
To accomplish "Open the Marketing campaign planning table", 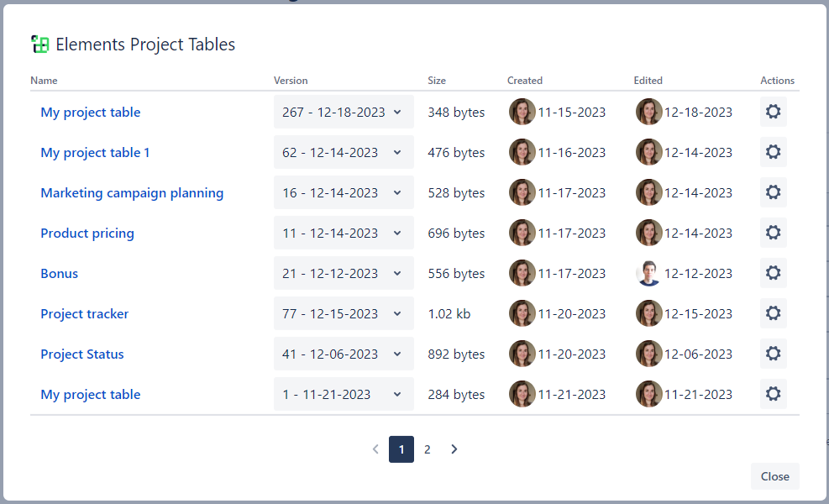I will pyautogui.click(x=132, y=192).
